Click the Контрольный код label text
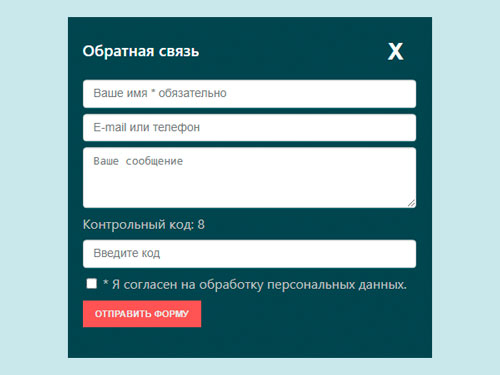The height and width of the screenshot is (375, 500). point(138,225)
